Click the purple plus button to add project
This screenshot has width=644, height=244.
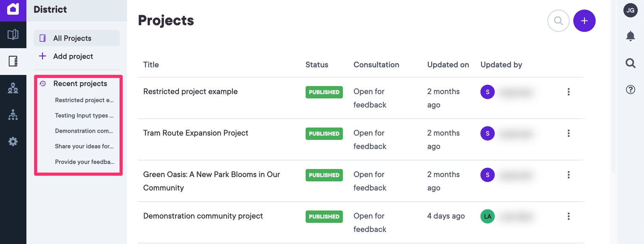(x=584, y=21)
